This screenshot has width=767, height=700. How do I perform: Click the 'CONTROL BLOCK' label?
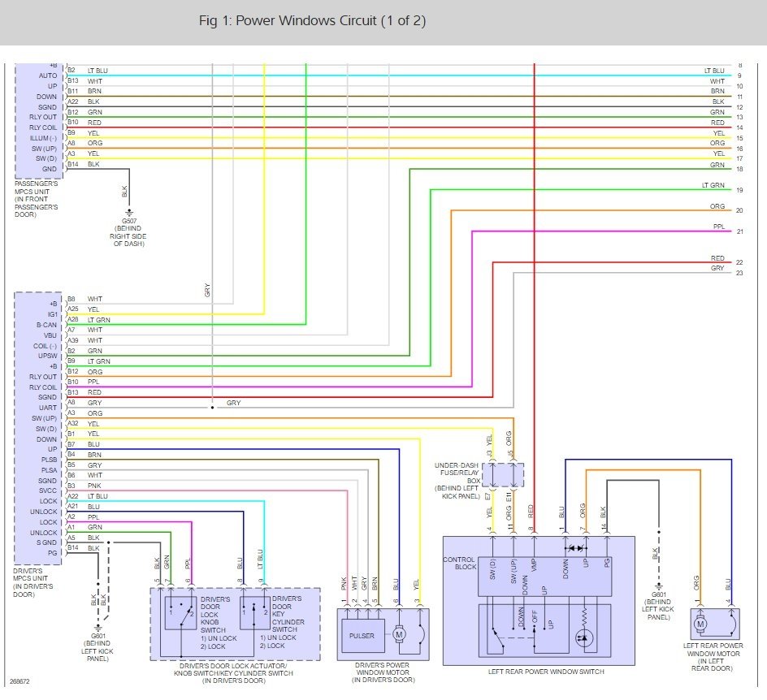coord(459,563)
